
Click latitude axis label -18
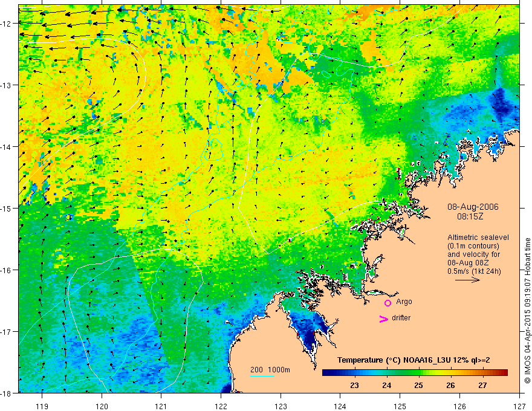coord(7,393)
